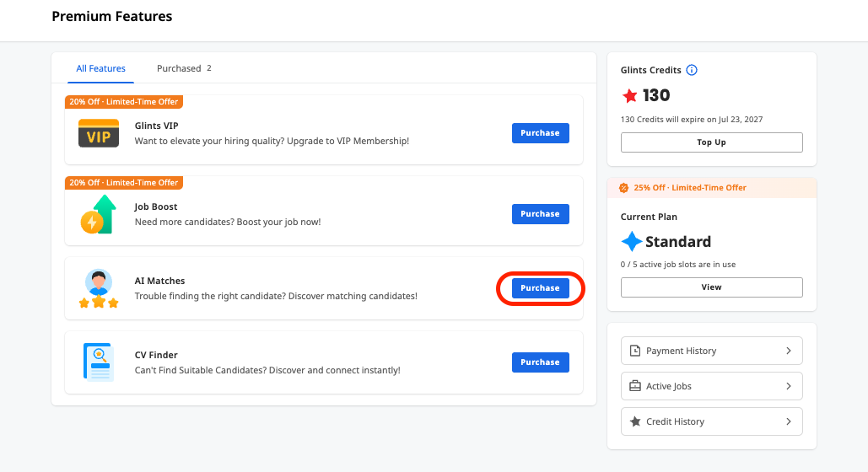Viewport: 868px width, 472px height.
Task: Purchase the CV Finder feature
Action: pos(540,362)
